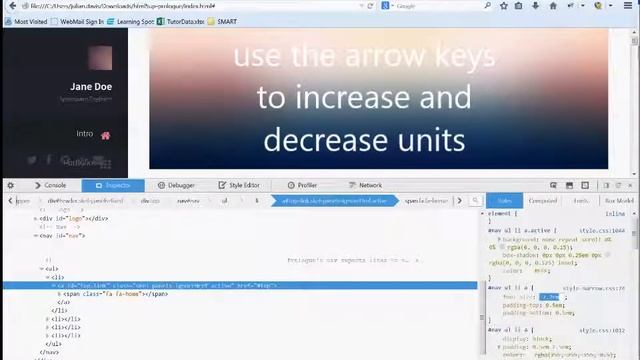
Task: Bookmark this page with the star icon
Action: point(504,6)
